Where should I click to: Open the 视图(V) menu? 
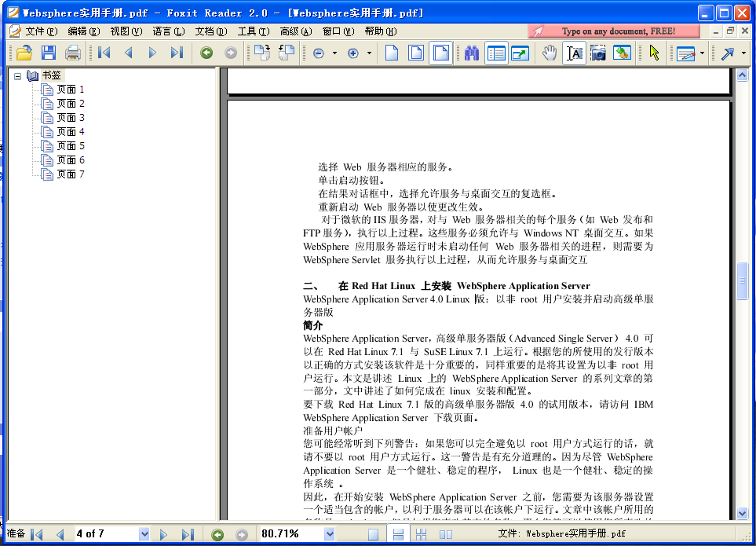click(126, 31)
